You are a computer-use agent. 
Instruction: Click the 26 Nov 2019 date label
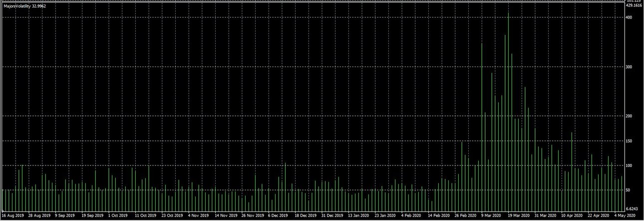pyautogui.click(x=253, y=215)
